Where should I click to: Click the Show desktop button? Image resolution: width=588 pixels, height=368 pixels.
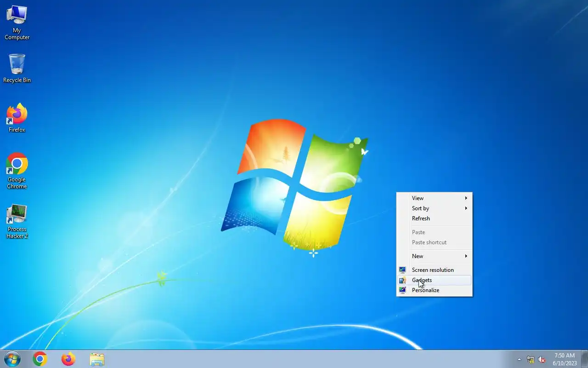click(x=584, y=359)
